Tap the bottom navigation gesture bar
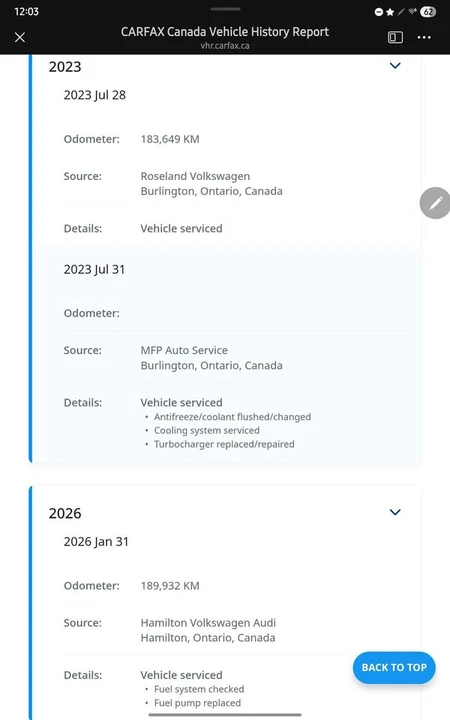This screenshot has width=450, height=720. (225, 714)
